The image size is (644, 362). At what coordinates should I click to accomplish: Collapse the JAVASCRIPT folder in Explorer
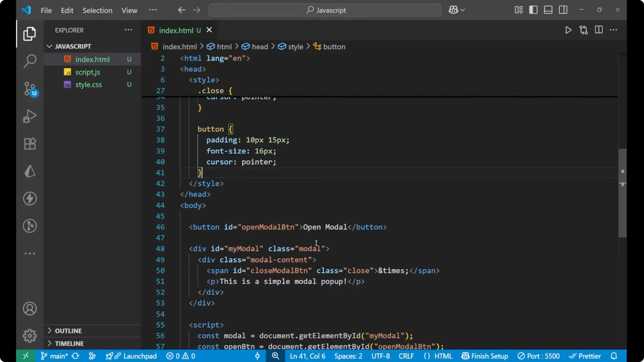tap(49, 46)
